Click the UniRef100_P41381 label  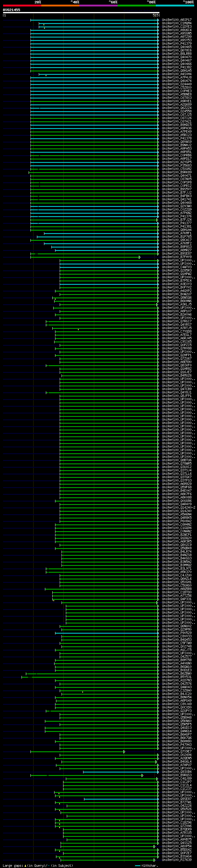(176, 226)
